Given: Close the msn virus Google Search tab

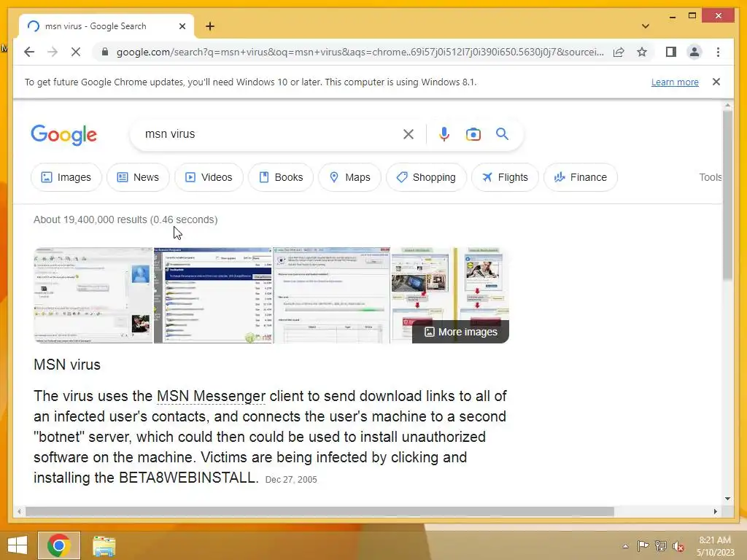Looking at the screenshot, I should pyautogui.click(x=182, y=26).
